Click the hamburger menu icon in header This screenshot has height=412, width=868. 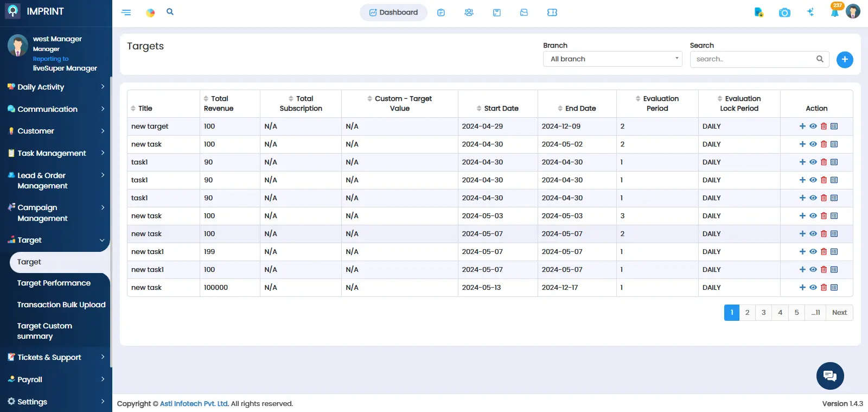126,12
